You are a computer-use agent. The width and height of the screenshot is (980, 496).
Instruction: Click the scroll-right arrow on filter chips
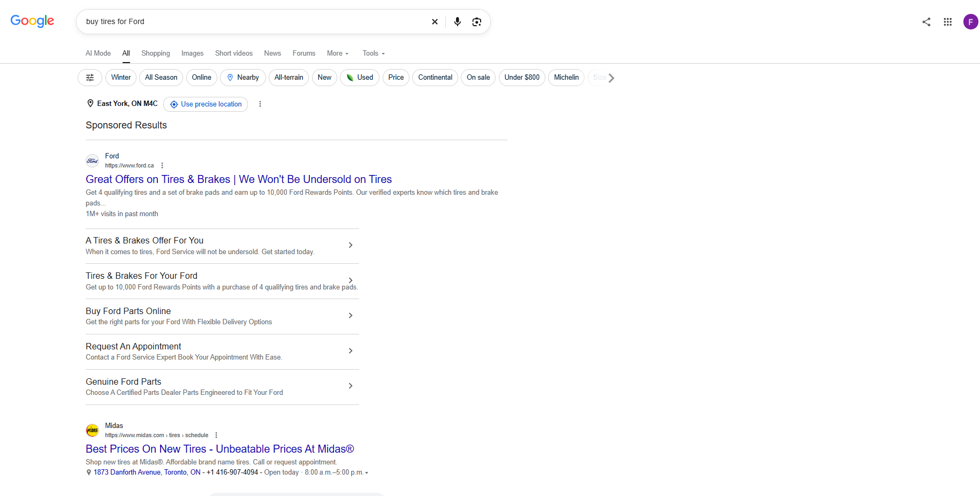click(611, 78)
